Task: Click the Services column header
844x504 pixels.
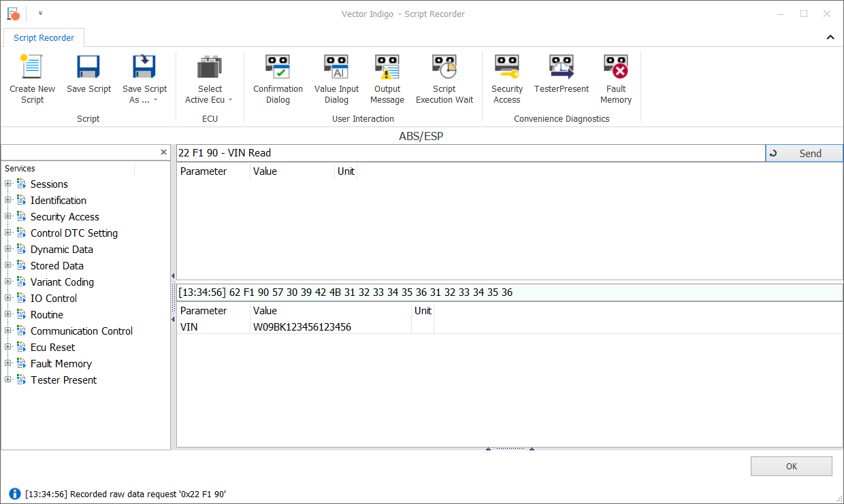Action: pos(68,169)
